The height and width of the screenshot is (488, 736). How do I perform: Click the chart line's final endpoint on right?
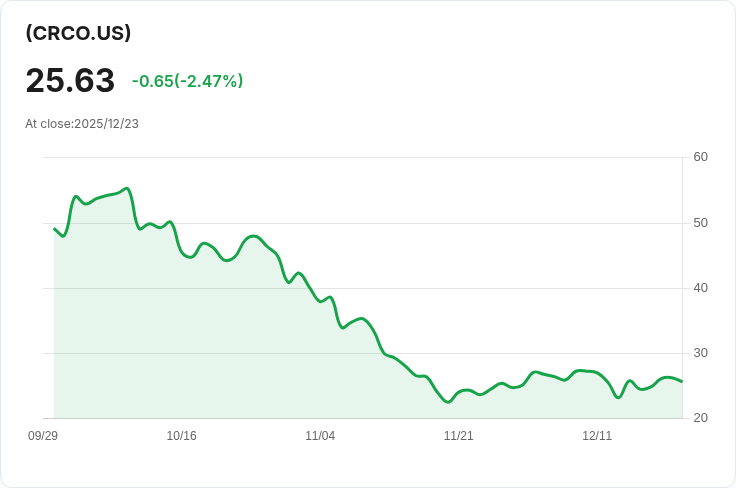(x=682, y=381)
